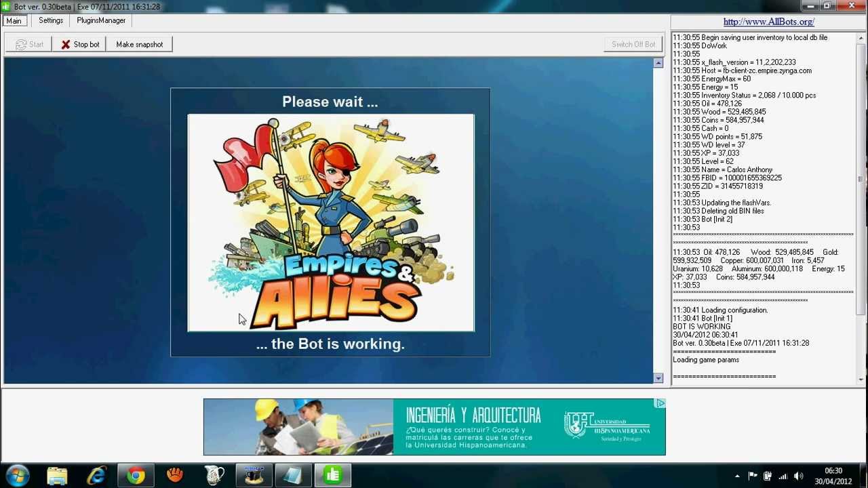Click game view scrollbar down arrow
This screenshot has height=488, width=868.
tap(658, 378)
